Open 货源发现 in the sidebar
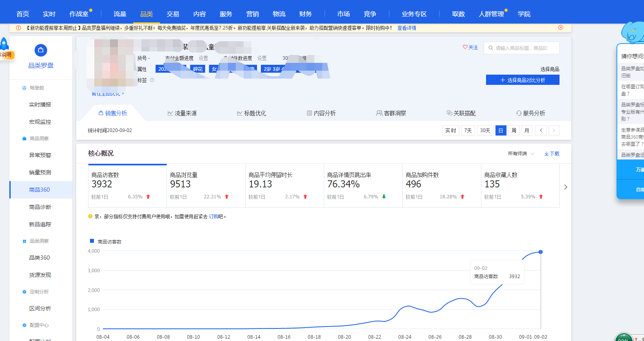The image size is (644, 341). [x=40, y=275]
